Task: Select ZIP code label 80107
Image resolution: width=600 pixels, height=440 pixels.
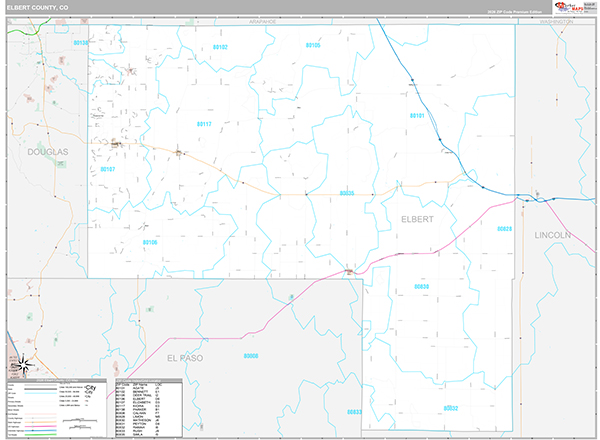Action: pyautogui.click(x=108, y=169)
